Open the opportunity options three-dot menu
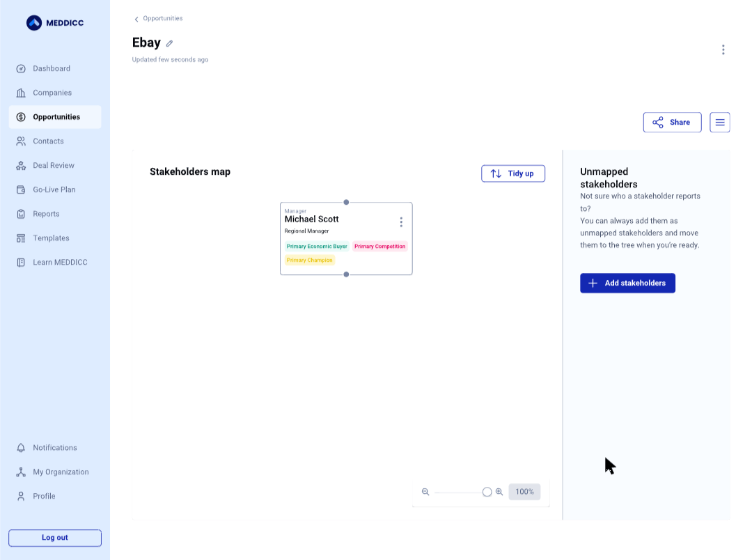Viewport: 752px width, 560px height. pos(723,50)
